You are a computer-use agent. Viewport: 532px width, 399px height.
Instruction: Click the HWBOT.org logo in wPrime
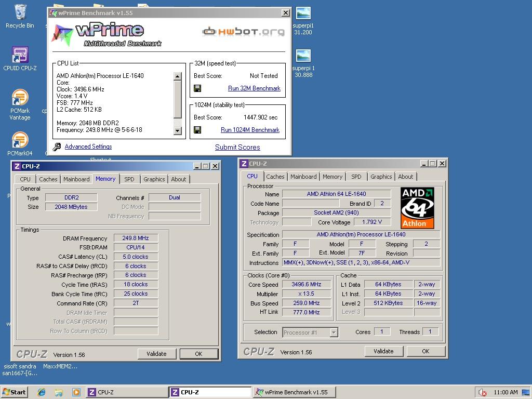[x=243, y=32]
